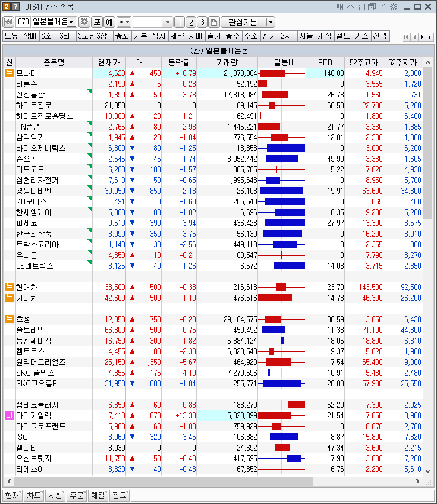Click the green memo marker on 유니온 row
This screenshot has height=504, width=437.
(90, 253)
